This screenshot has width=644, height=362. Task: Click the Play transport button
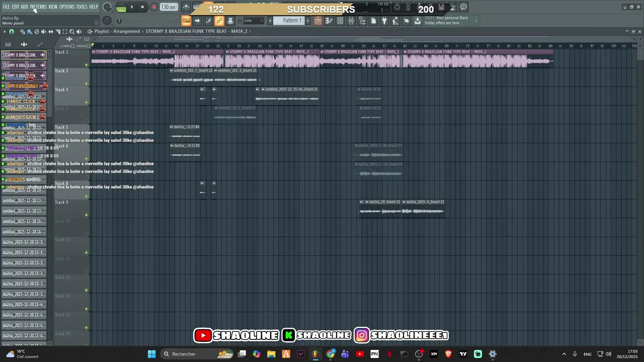tap(132, 7)
